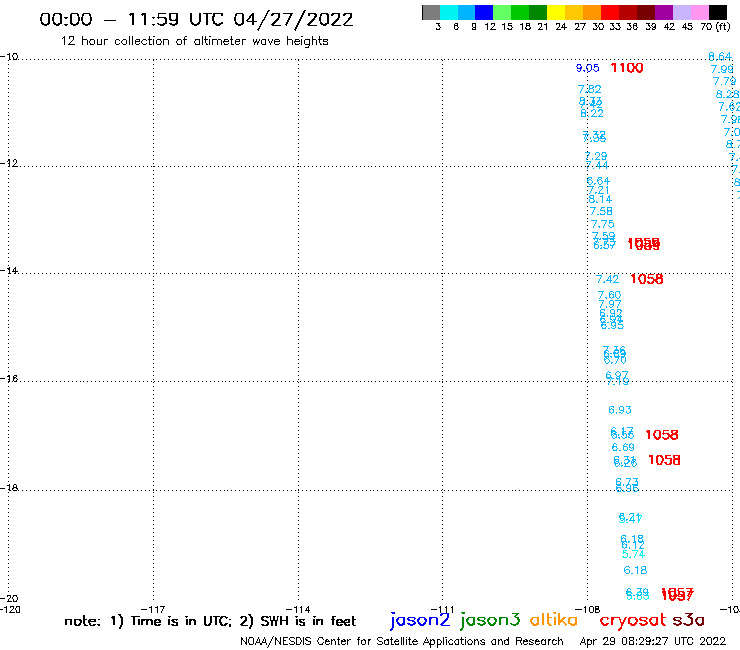740x650 pixels.
Task: Click the '7.75' wave height value
Action: [603, 224]
